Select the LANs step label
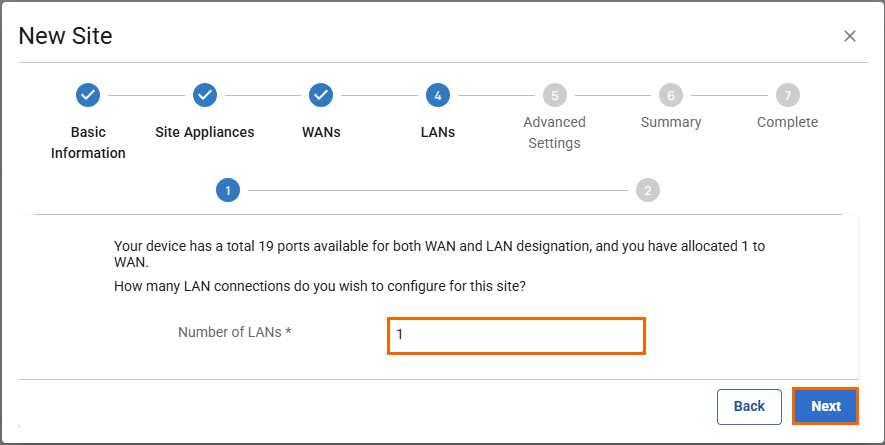The height and width of the screenshot is (445, 885). tap(437, 132)
